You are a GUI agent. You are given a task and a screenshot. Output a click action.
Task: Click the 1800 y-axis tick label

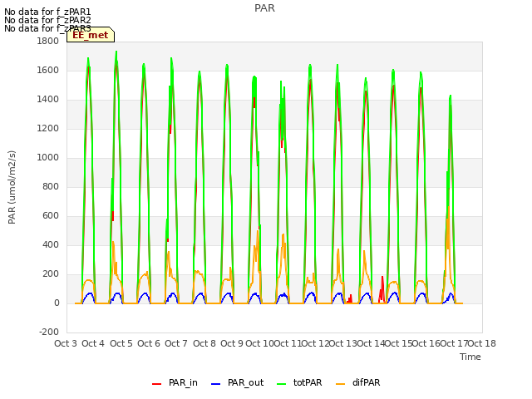[48, 41]
